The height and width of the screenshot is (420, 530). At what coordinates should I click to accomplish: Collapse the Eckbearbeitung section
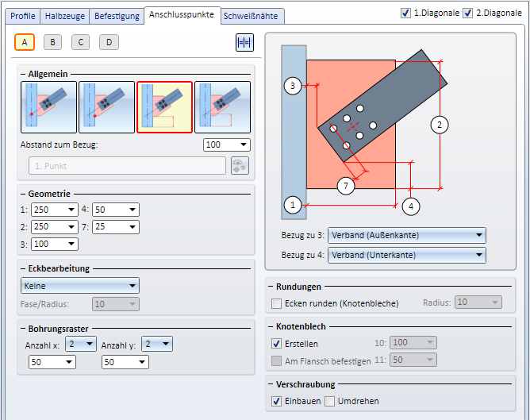(23, 269)
